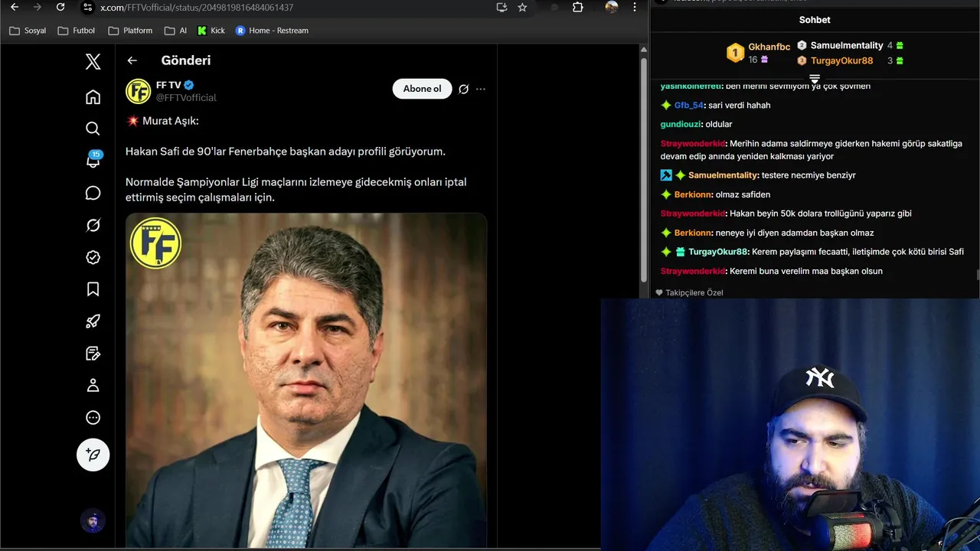Click TurgayOkur88 chat message username
The width and height of the screenshot is (980, 551).
pos(717,252)
